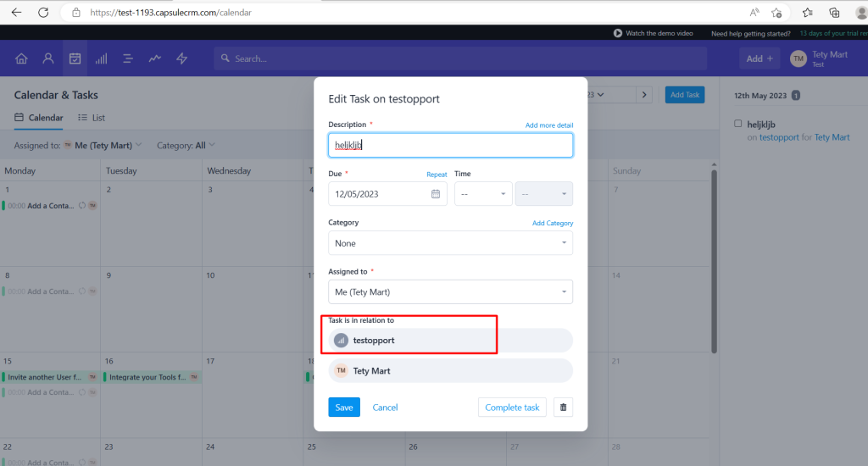Delete task with trash icon
The image size is (868, 466).
click(x=563, y=408)
